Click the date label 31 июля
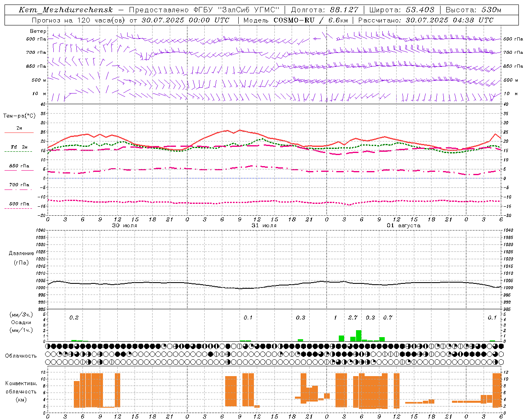Screen dimensions: 525x420 point(264,226)
